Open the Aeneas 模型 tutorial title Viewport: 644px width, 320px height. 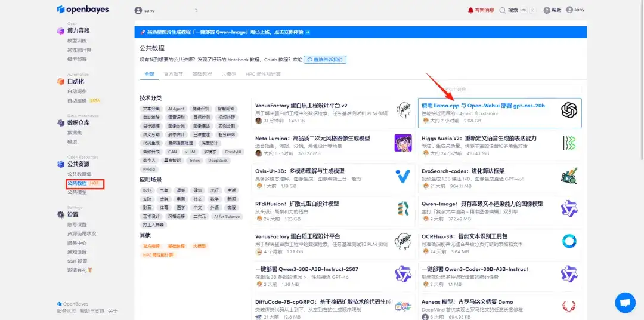pos(467,302)
